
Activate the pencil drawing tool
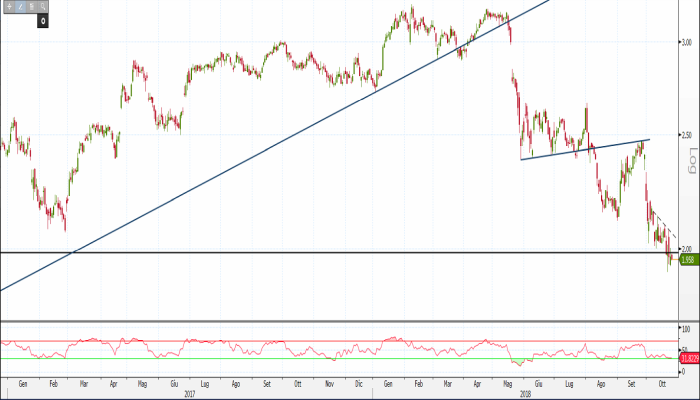pos(19,6)
